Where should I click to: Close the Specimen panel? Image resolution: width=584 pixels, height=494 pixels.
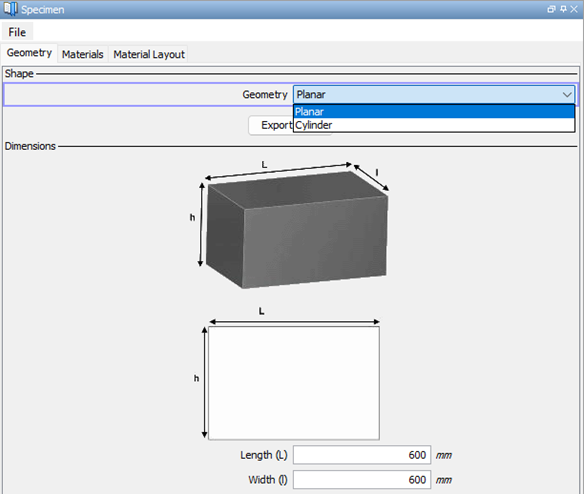574,9
